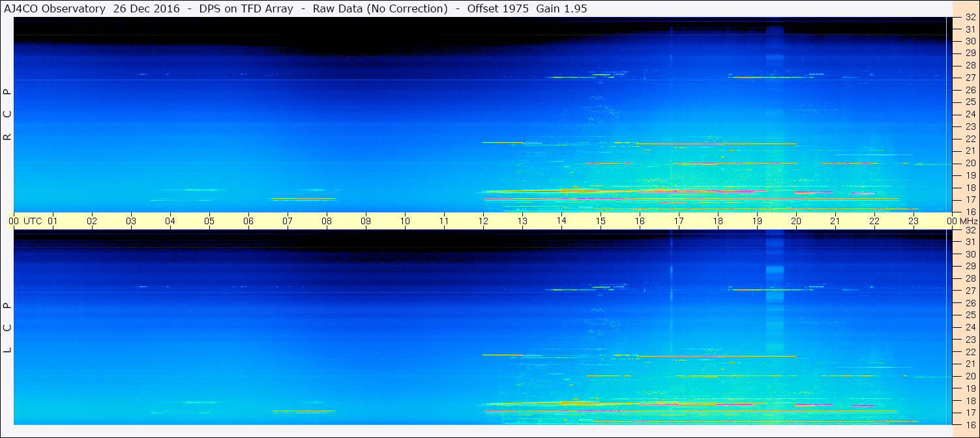Click the 01 hour marker on time axis

(x=53, y=221)
